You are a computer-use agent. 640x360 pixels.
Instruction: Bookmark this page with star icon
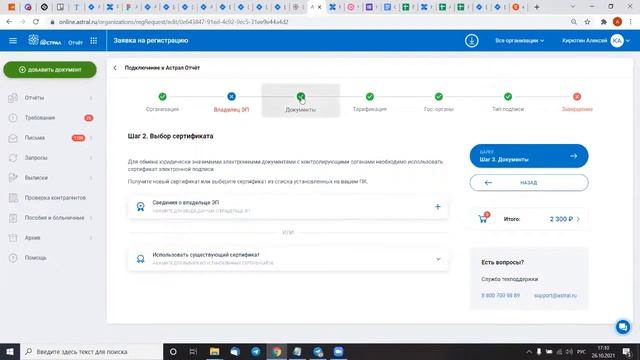587,22
